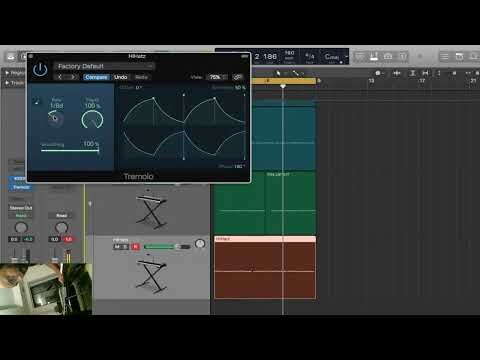The width and height of the screenshot is (480, 360).
Task: Solo the HiHatz track with S button
Action: (124, 247)
